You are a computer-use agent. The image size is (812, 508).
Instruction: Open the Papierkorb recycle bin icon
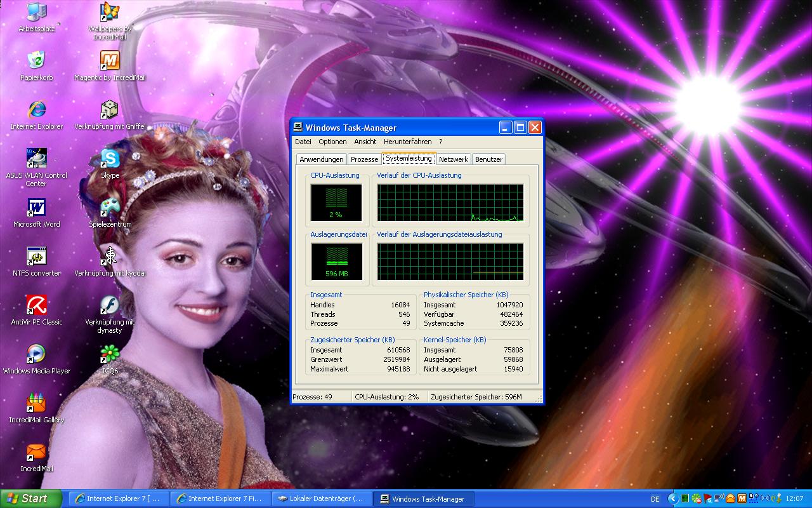click(36, 61)
